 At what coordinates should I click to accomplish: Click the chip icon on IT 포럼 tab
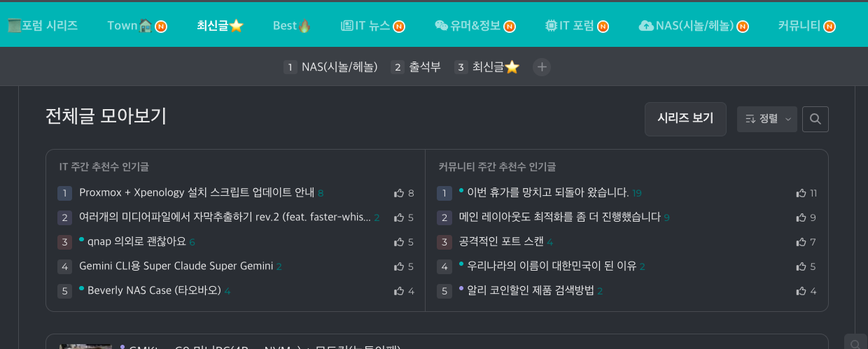pos(551,26)
